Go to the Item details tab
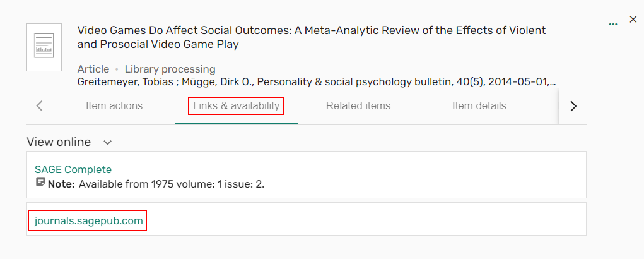The height and width of the screenshot is (259, 644). tap(479, 106)
